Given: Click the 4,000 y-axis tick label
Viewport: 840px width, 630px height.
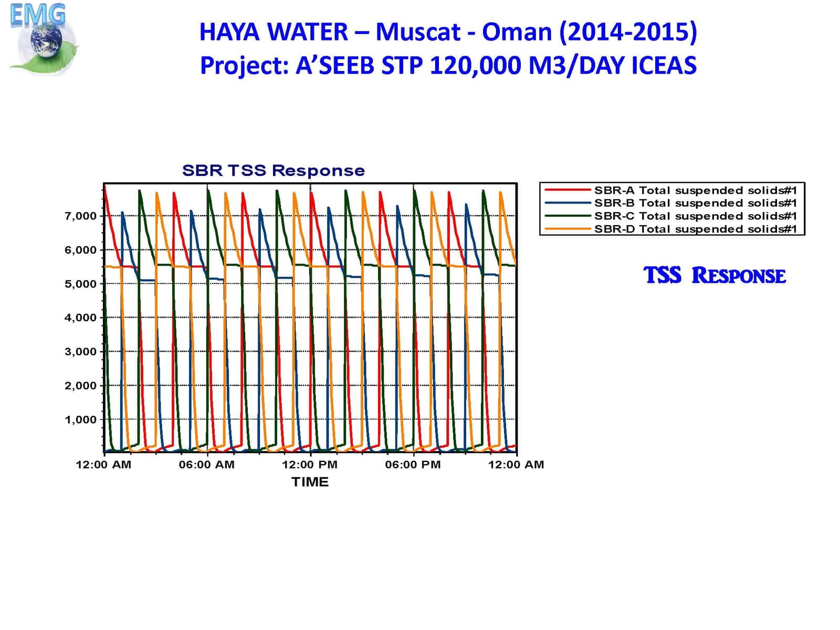Looking at the screenshot, I should tap(80, 318).
